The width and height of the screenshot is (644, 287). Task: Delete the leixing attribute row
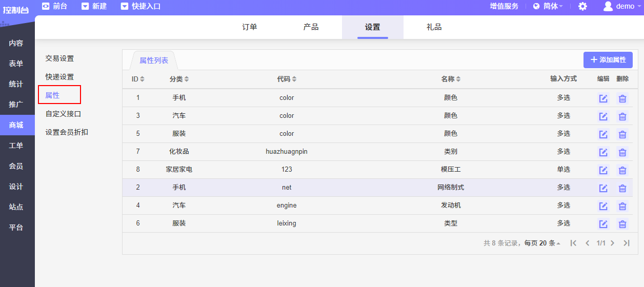point(622,224)
